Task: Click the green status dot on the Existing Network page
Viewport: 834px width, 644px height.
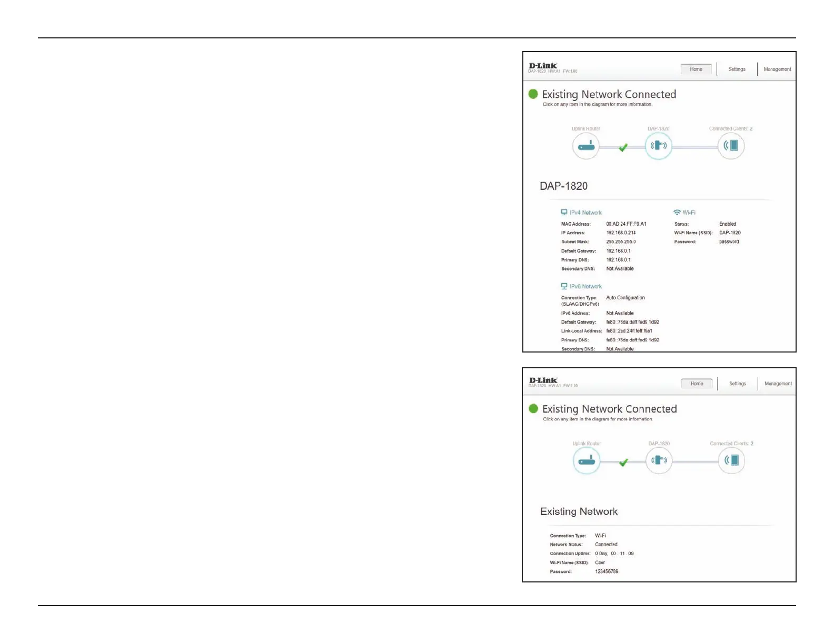Action: click(533, 409)
